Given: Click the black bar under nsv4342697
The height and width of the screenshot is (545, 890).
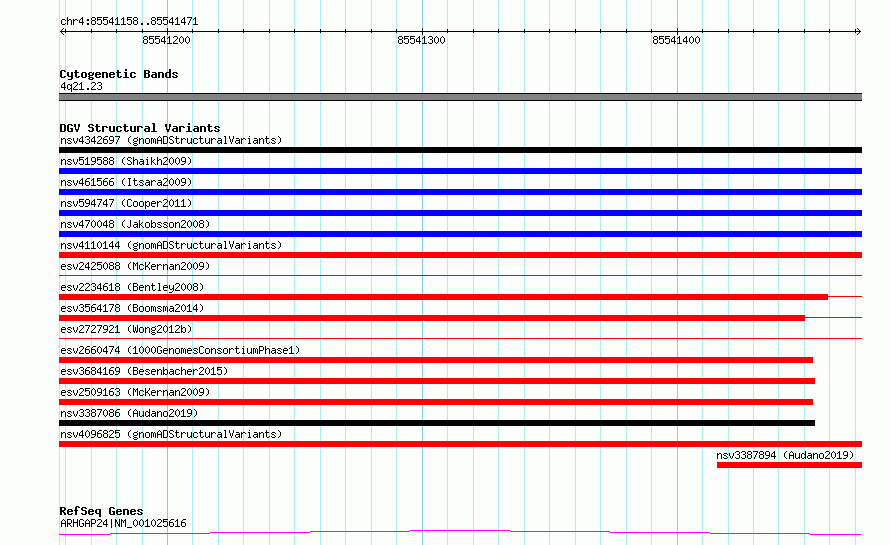Looking at the screenshot, I should click(x=460, y=150).
